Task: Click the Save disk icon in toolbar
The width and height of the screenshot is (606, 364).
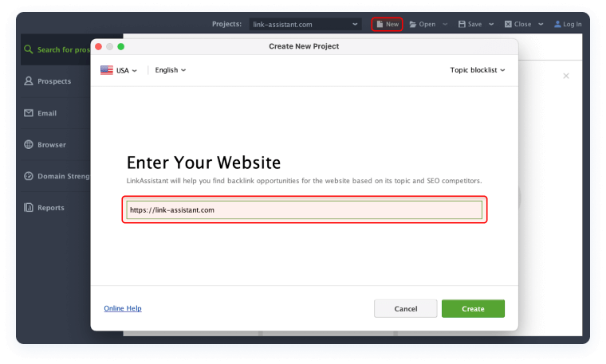Action: click(461, 25)
